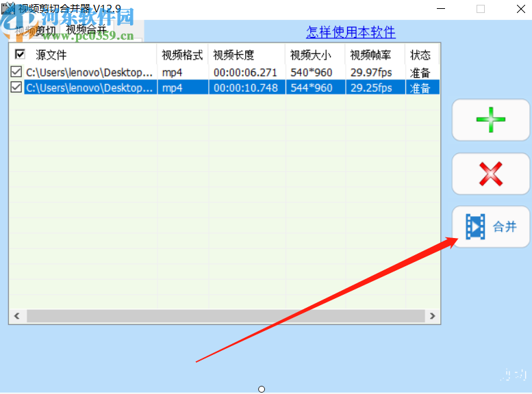Switch to the 视频合并 tab
The image size is (532, 394).
(86, 30)
